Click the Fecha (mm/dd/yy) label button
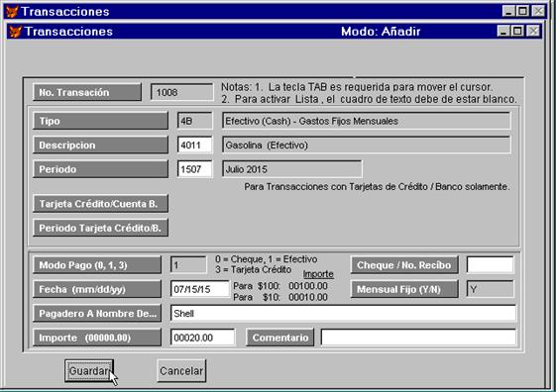 pyautogui.click(x=97, y=289)
